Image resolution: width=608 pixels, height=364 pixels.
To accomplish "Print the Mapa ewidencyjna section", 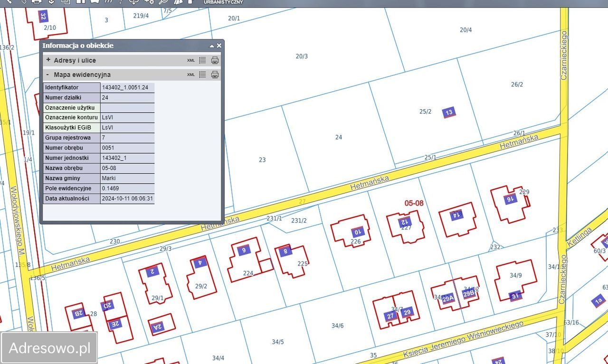I will (215, 75).
